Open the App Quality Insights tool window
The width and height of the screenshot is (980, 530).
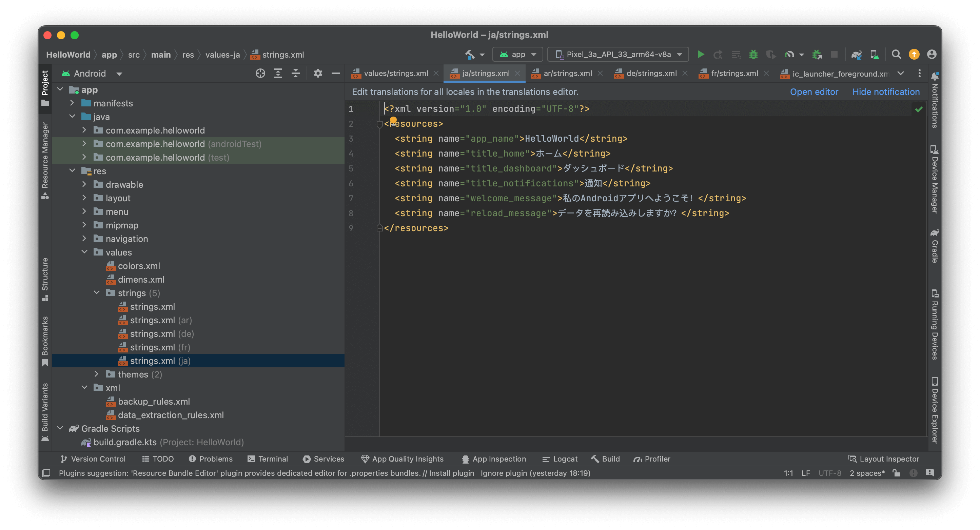[x=402, y=459]
